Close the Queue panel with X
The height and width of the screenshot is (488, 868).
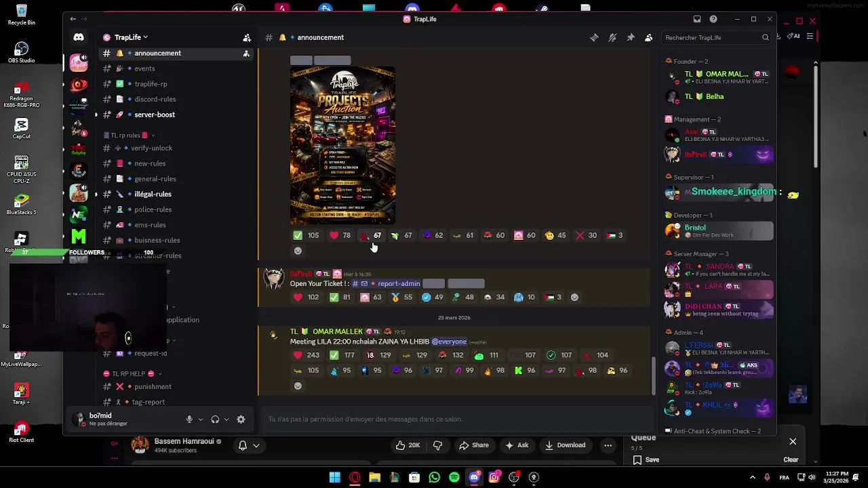click(793, 442)
